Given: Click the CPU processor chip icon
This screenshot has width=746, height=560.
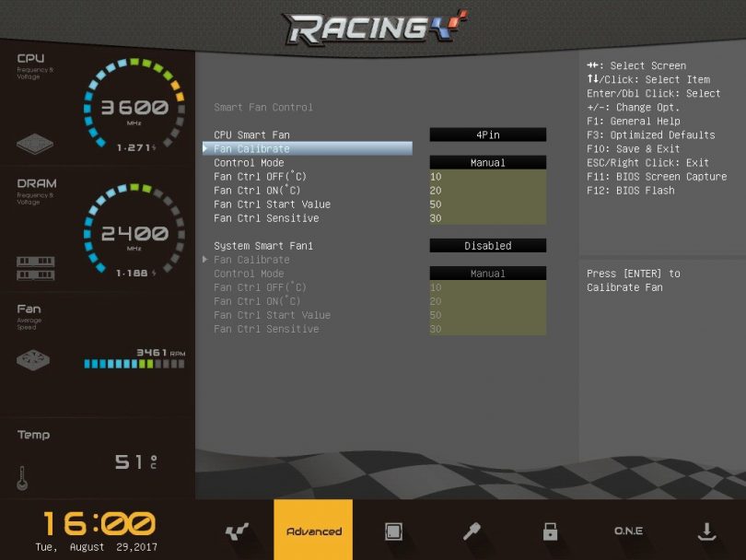Looking at the screenshot, I should (35, 145).
